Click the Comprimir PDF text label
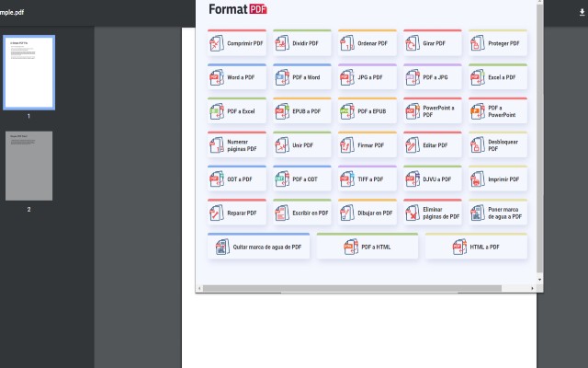This screenshot has width=588, height=368. [245, 43]
